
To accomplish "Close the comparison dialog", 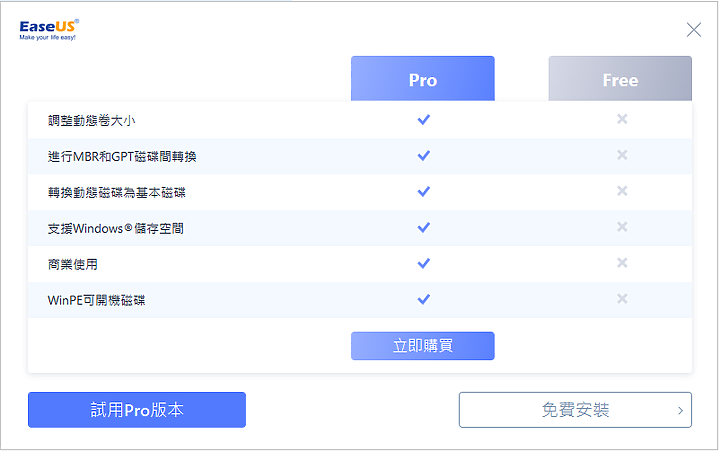I will [x=693, y=30].
